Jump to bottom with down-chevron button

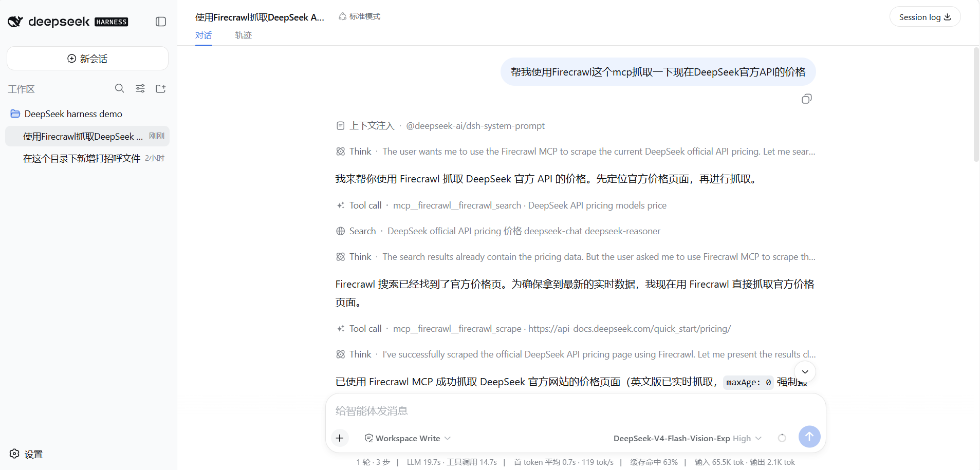[805, 372]
